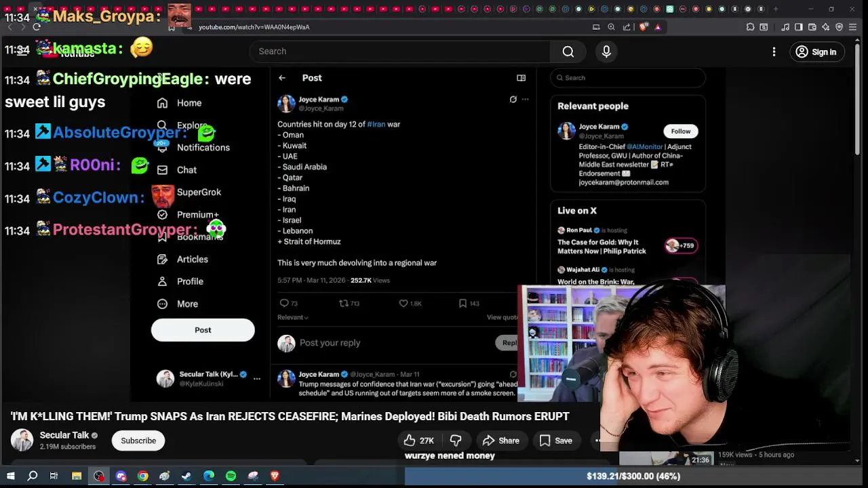Open Brave VPN shield icon

tap(839, 27)
